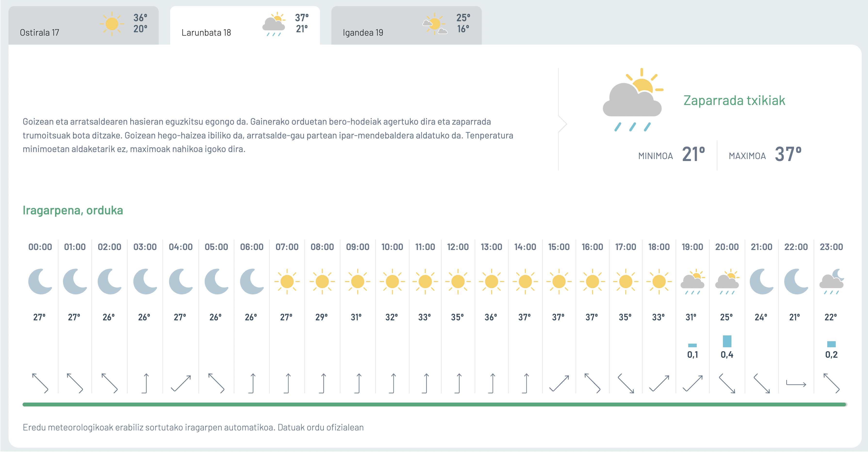The image size is (868, 453).
Task: Switch to the Ostirala 17 tab
Action: [x=83, y=25]
